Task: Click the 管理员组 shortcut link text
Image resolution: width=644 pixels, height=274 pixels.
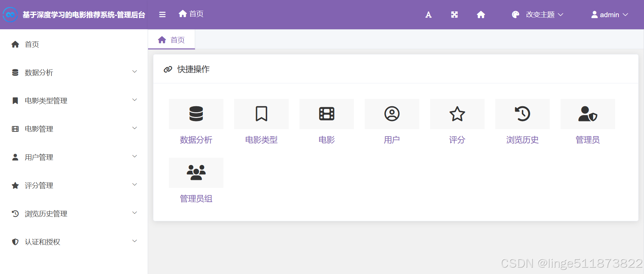Action: point(196,199)
